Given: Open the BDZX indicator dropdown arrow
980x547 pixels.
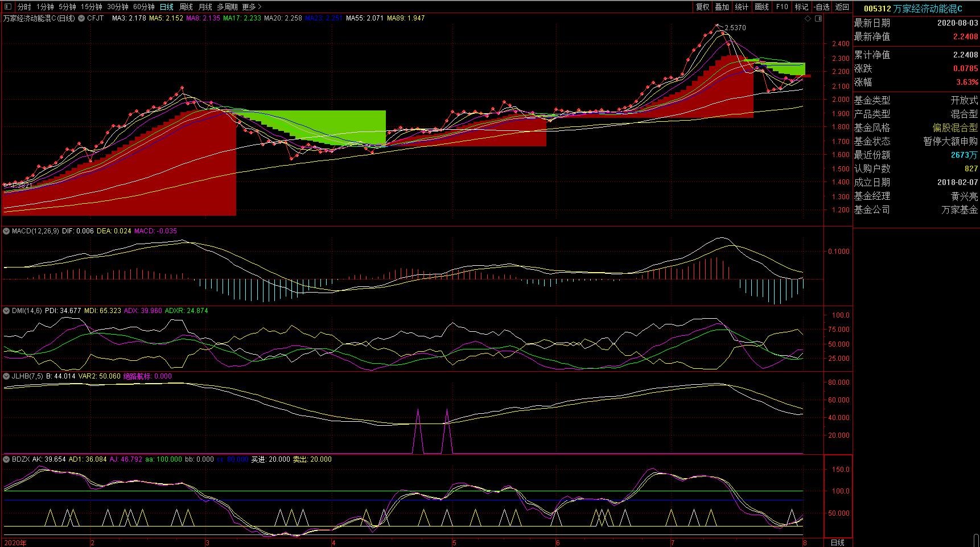Looking at the screenshot, I should 6,459.
